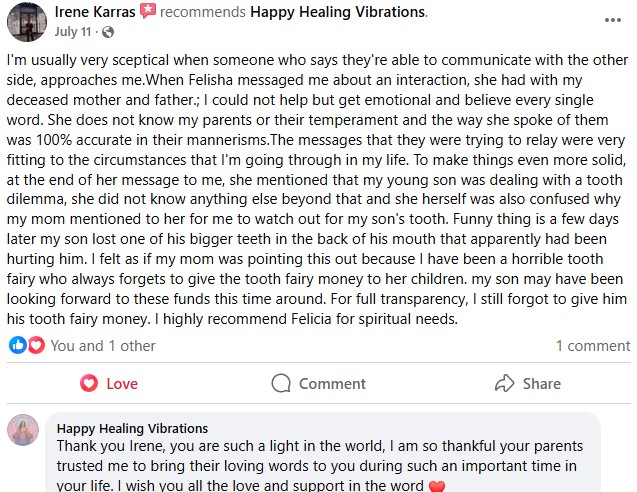The height and width of the screenshot is (492, 637).
Task: Click the recommendation text body
Action: click(318, 190)
